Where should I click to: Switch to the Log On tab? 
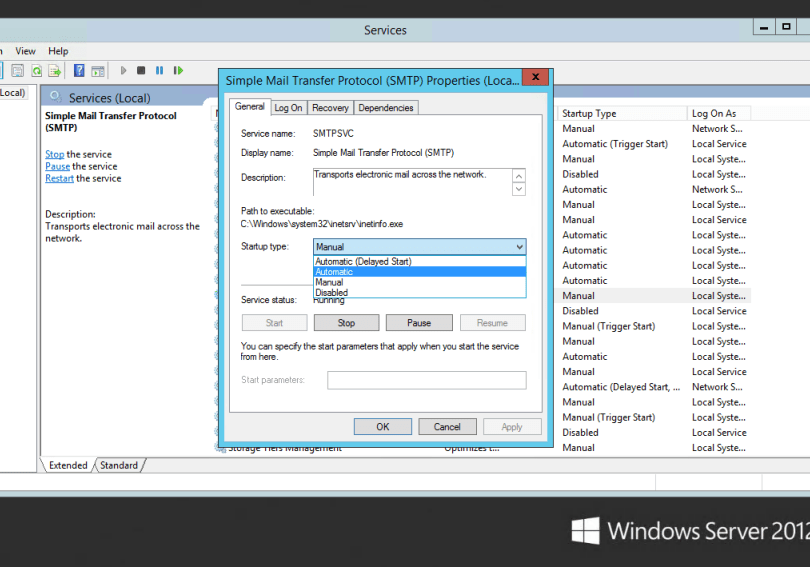pos(288,107)
